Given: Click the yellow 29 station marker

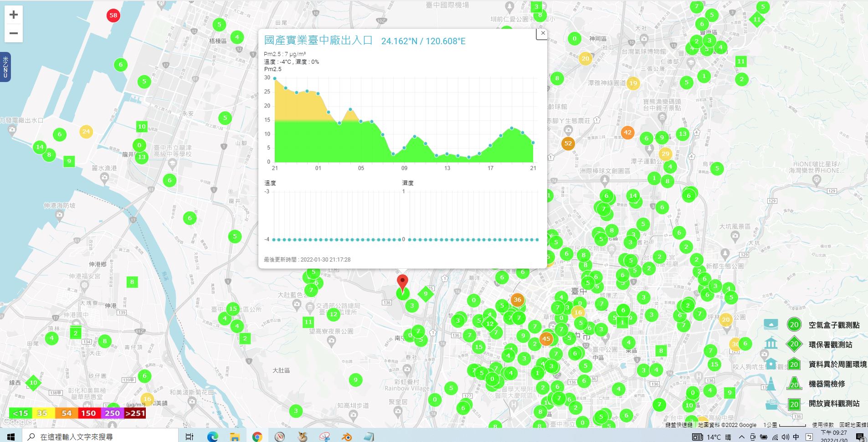Looking at the screenshot, I should coord(665,154).
